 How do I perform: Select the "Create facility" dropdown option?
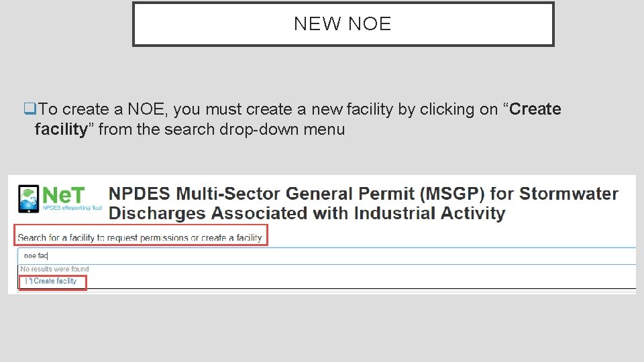[55, 282]
